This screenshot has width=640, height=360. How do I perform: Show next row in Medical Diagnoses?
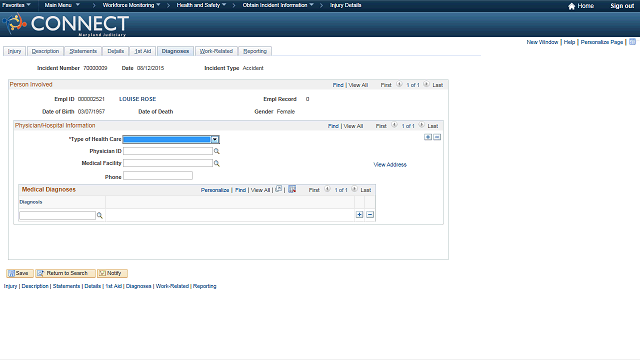[x=354, y=189]
